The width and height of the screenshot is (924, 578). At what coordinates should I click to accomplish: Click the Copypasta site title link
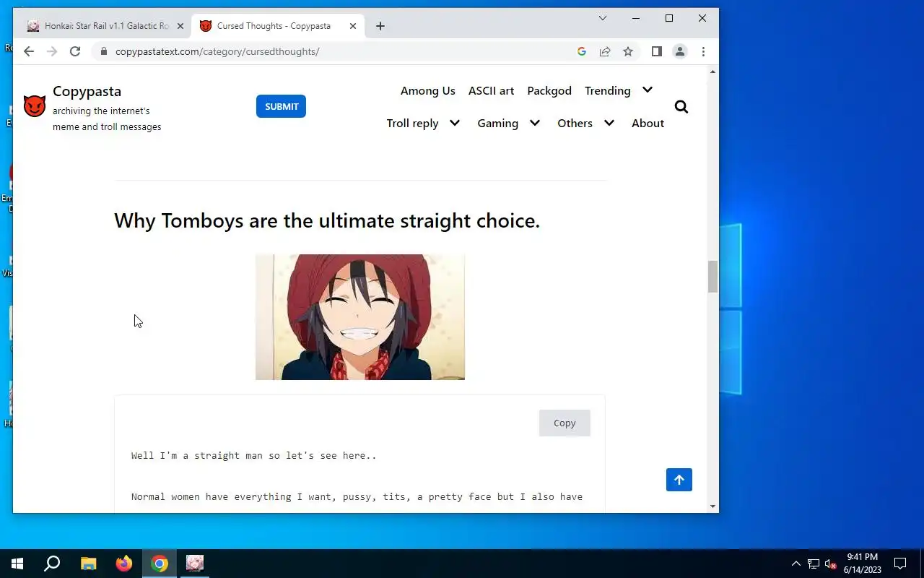[x=87, y=91]
